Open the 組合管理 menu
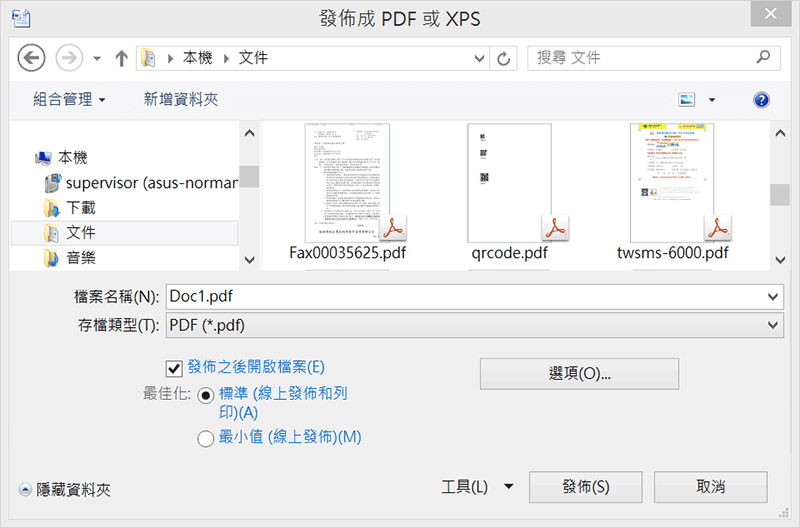Image resolution: width=800 pixels, height=528 pixels. tap(69, 99)
